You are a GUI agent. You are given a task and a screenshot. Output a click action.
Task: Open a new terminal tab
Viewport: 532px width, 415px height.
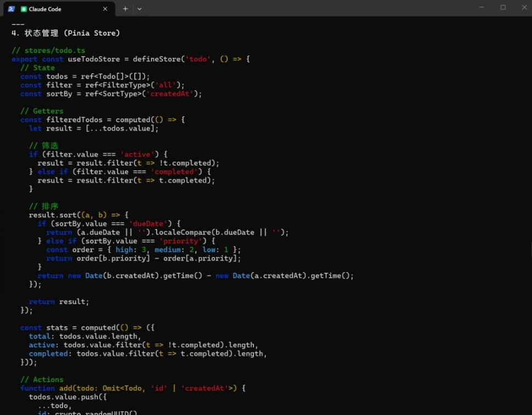[x=125, y=9]
